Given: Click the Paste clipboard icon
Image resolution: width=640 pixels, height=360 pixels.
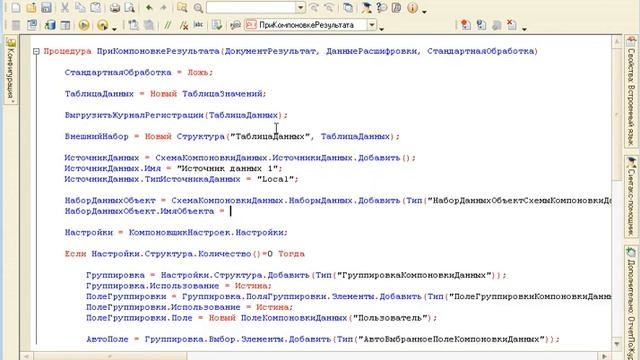Looking at the screenshot, I should click(x=96, y=7).
